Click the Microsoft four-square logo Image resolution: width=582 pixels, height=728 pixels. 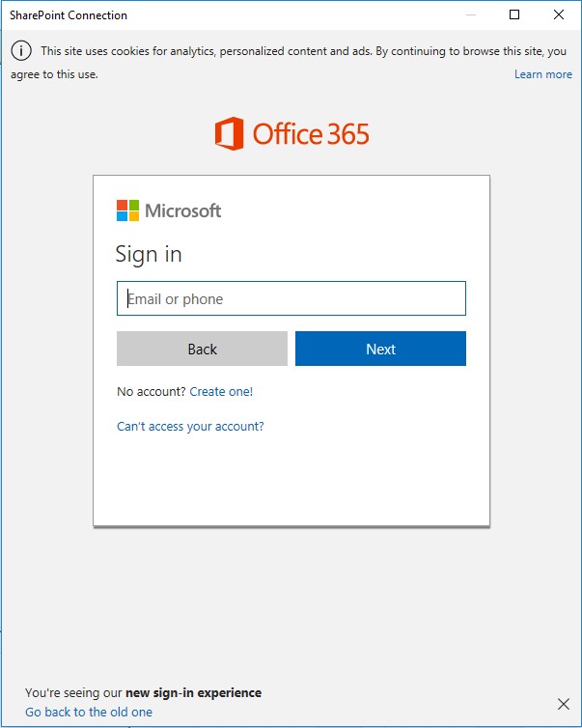pyautogui.click(x=127, y=210)
